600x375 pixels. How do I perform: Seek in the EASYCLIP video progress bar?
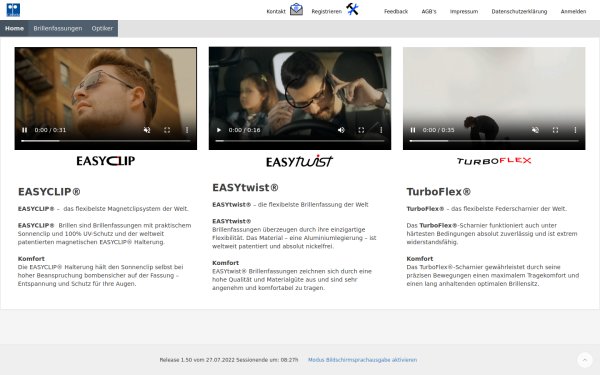106,141
